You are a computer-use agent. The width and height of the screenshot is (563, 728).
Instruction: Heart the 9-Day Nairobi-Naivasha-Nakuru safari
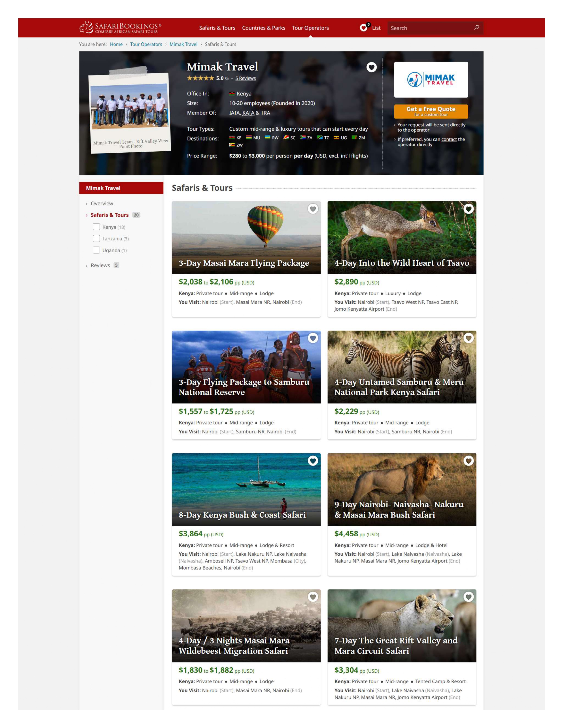tap(469, 461)
